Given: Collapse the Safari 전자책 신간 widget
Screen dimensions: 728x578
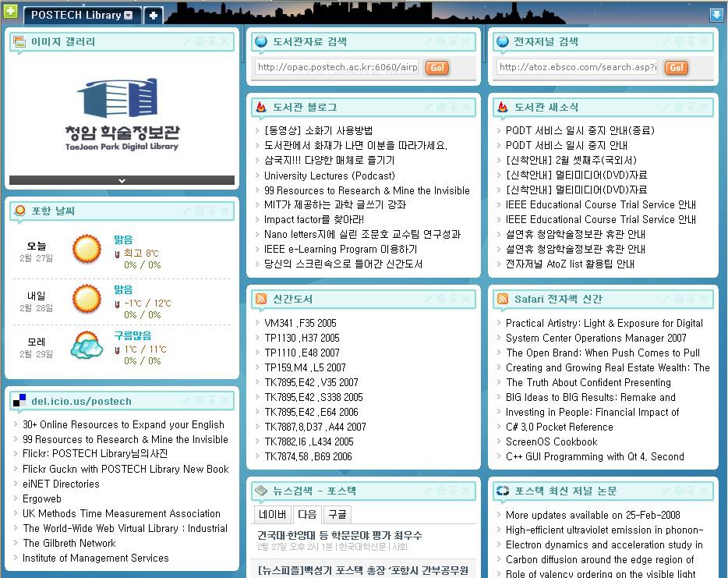Looking at the screenshot, I should [691, 299].
